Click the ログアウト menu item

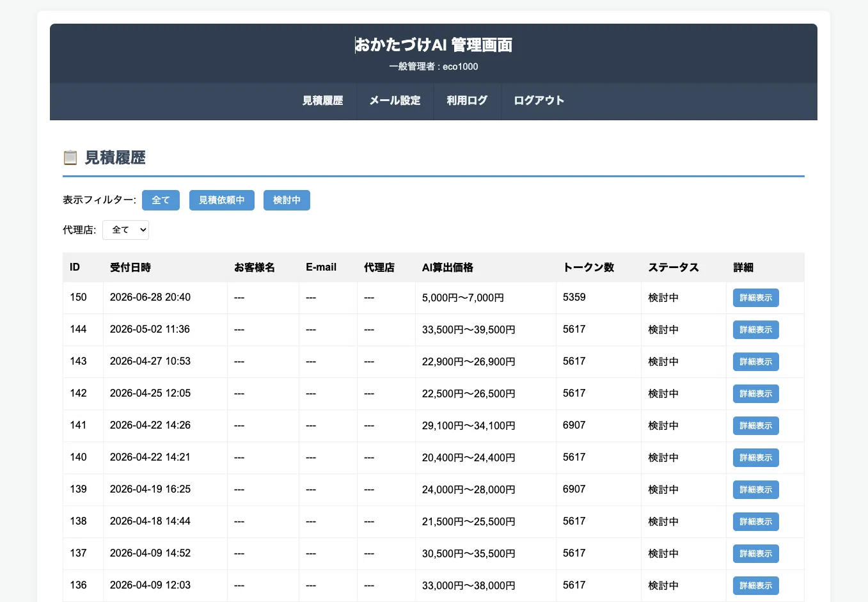tap(539, 100)
